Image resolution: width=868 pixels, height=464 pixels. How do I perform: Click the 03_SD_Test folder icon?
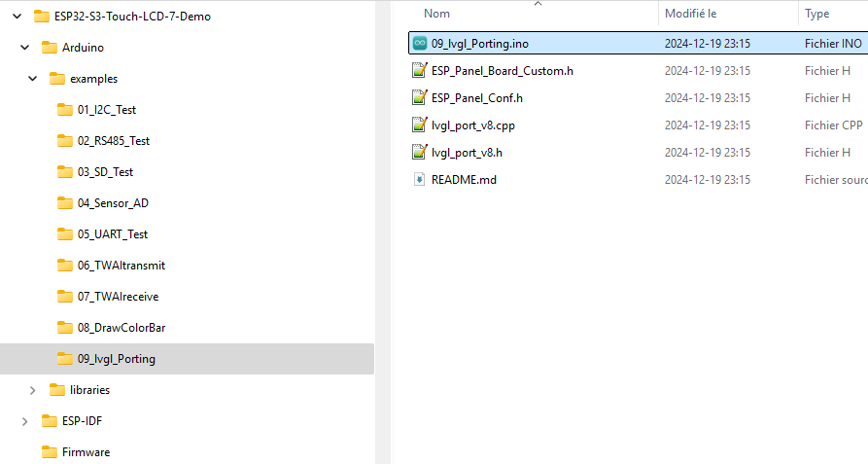65,171
